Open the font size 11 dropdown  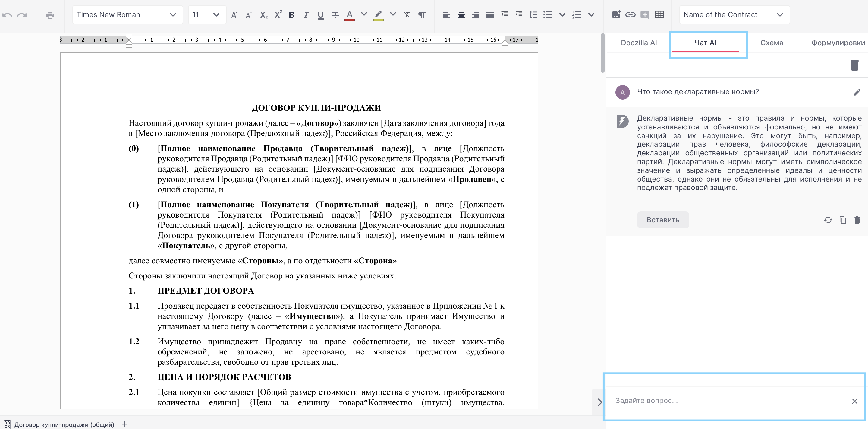[206, 15]
